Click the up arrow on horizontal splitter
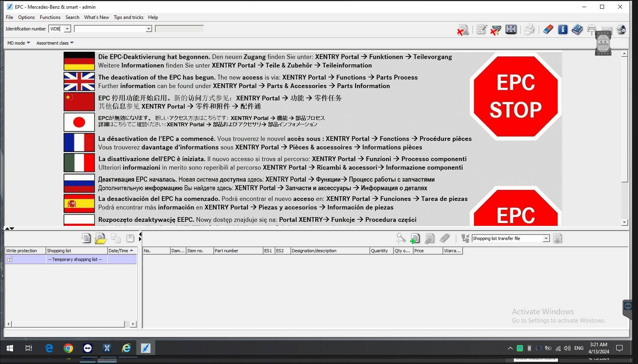This screenshot has width=638, height=364. [x=7, y=229]
